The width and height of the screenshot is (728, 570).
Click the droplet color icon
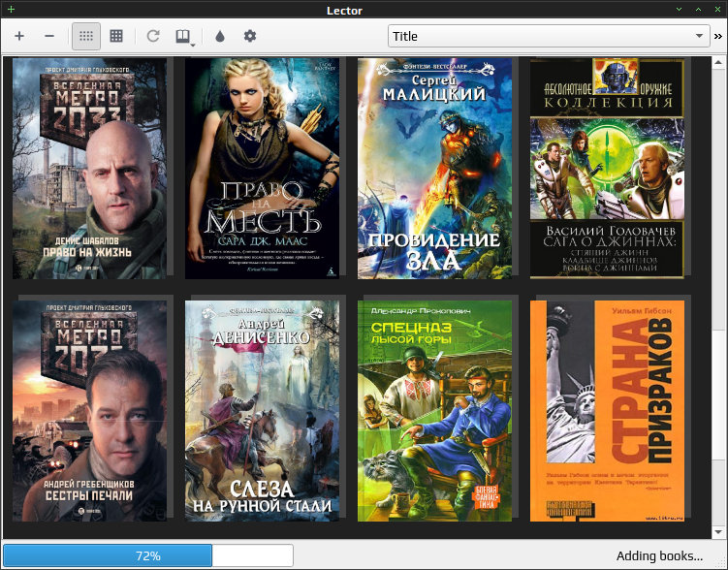[x=220, y=36]
